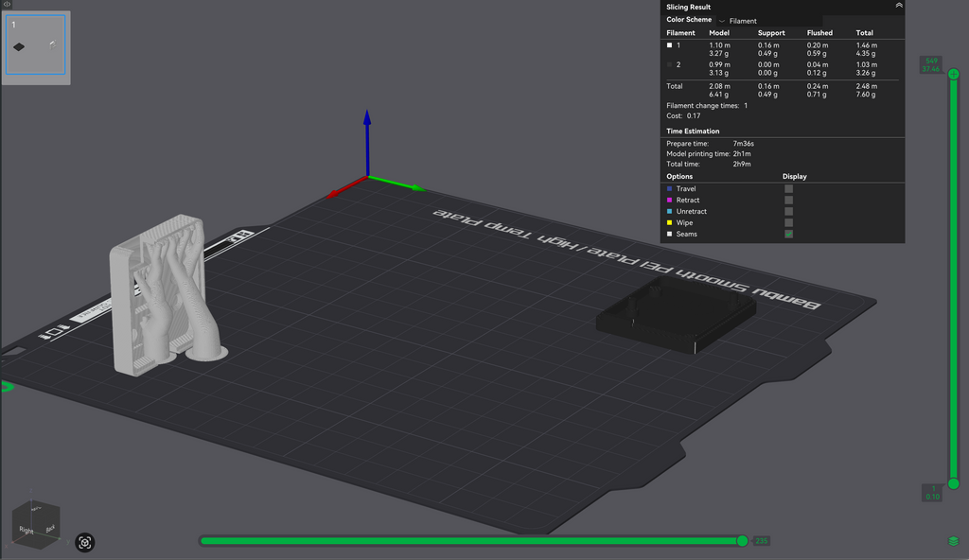Select plate 1 thumbnail
The width and height of the screenshot is (969, 560).
[36, 45]
